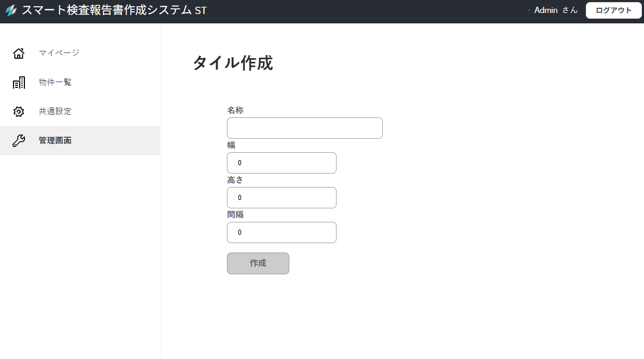Screen dimensions: 644x359
Task: Select the 管理画面 menu item
Action: [x=55, y=141]
